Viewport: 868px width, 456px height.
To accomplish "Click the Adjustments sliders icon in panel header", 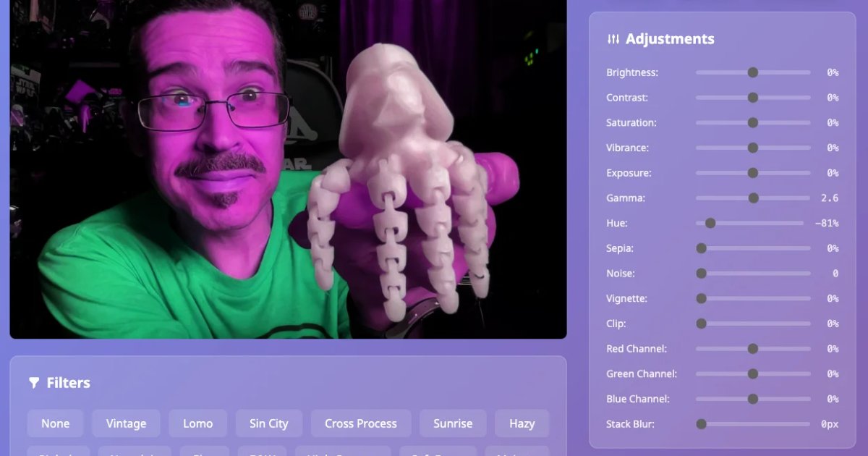I will [613, 39].
